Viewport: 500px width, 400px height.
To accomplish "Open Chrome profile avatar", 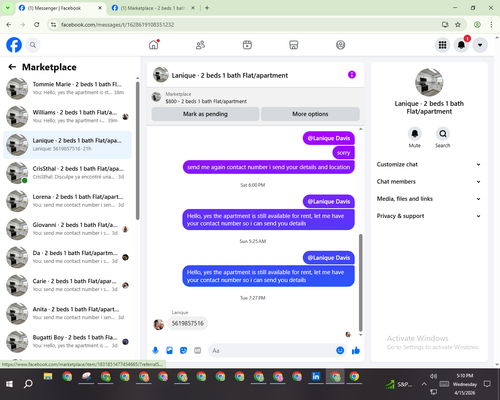I will coord(477,25).
